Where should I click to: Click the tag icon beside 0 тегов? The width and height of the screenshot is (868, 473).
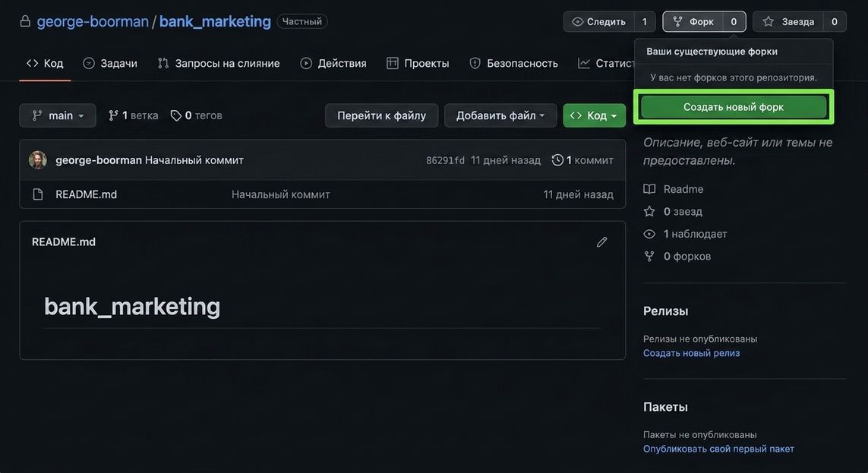coord(176,115)
